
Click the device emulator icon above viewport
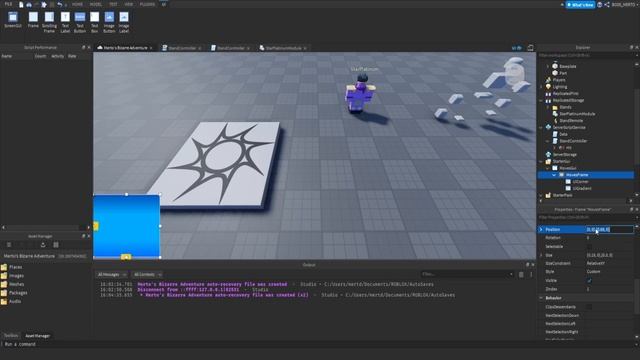click(530, 48)
